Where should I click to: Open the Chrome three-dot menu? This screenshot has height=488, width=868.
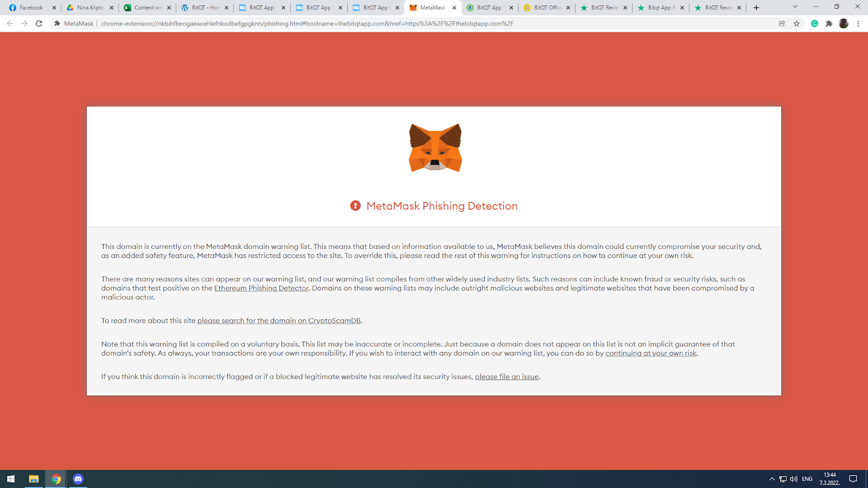click(x=858, y=23)
